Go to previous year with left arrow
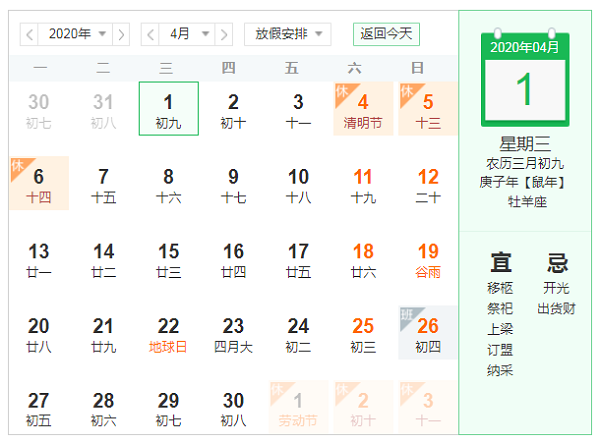 point(29,34)
